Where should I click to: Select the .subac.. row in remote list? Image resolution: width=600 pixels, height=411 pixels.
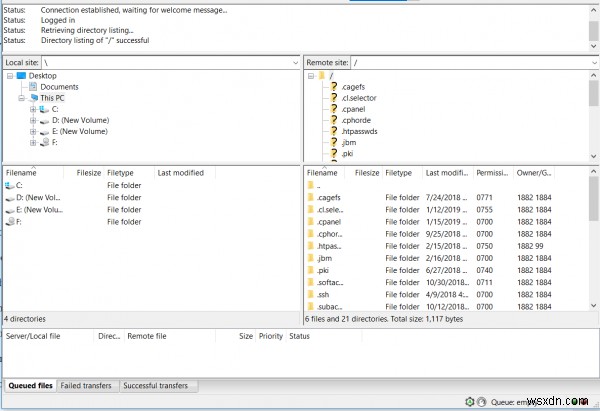(447, 307)
